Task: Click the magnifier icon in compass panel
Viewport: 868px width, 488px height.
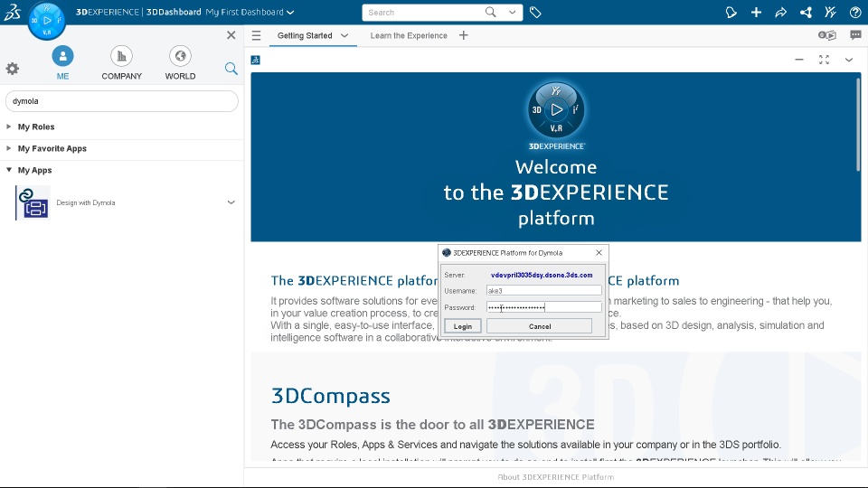Action: tap(231, 69)
